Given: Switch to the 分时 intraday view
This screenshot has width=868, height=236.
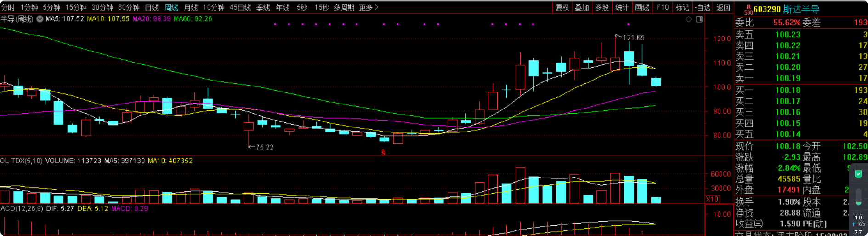Looking at the screenshot, I should 8,7.
